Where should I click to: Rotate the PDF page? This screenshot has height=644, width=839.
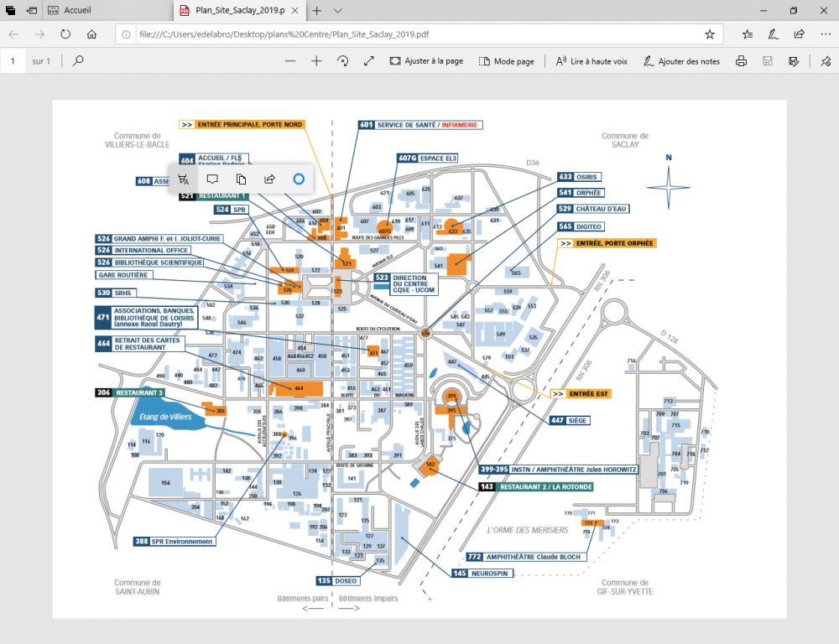click(x=342, y=61)
